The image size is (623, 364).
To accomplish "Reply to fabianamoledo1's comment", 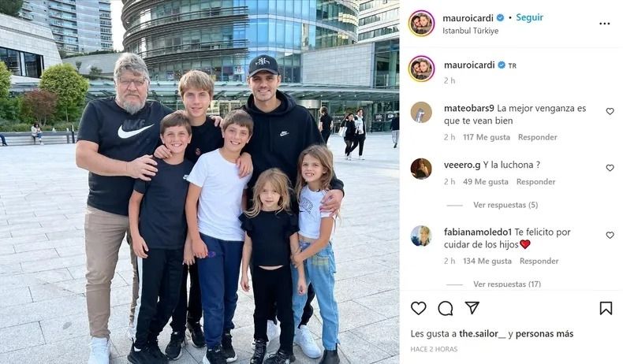I will (x=539, y=261).
